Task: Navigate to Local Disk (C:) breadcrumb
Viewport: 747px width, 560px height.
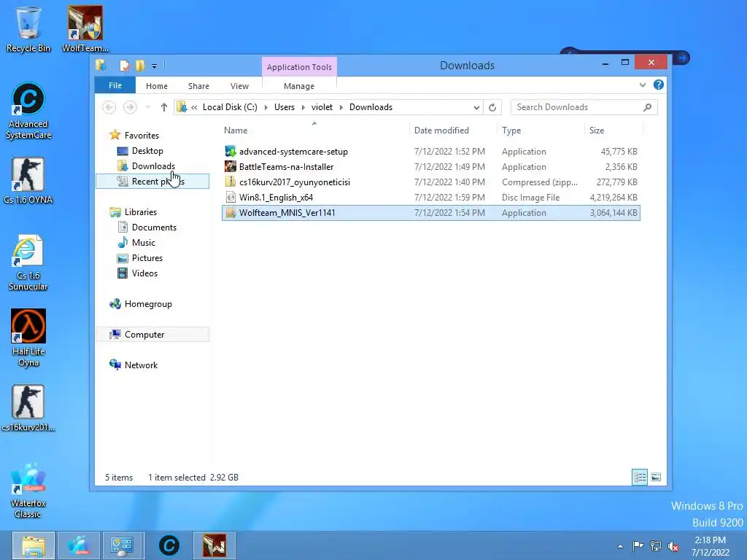Action: [x=230, y=107]
